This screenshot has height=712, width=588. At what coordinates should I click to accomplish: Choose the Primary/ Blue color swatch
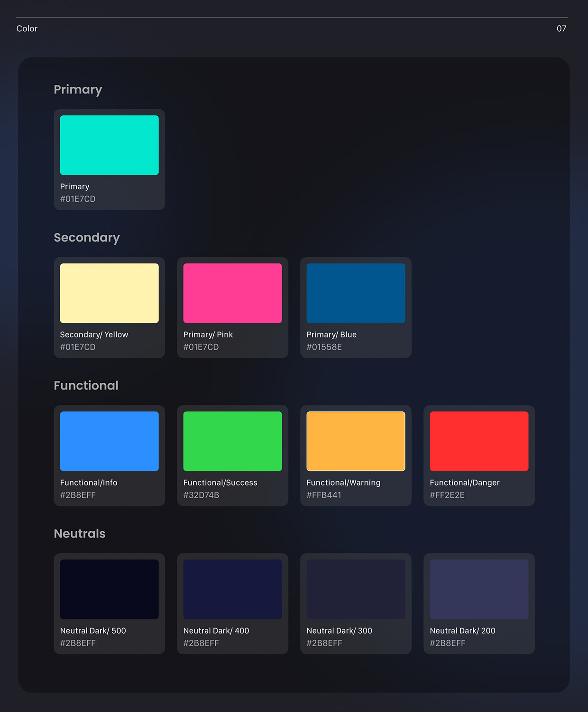pyautogui.click(x=356, y=293)
